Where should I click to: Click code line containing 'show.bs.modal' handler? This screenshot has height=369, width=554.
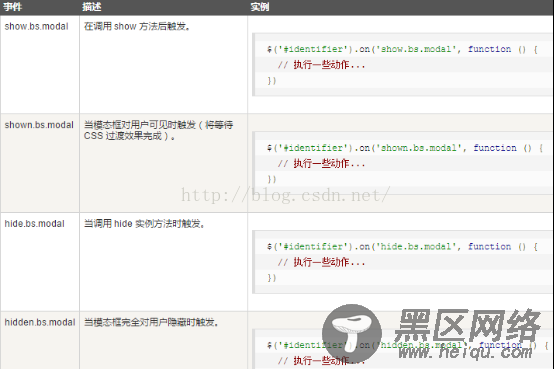(x=402, y=49)
